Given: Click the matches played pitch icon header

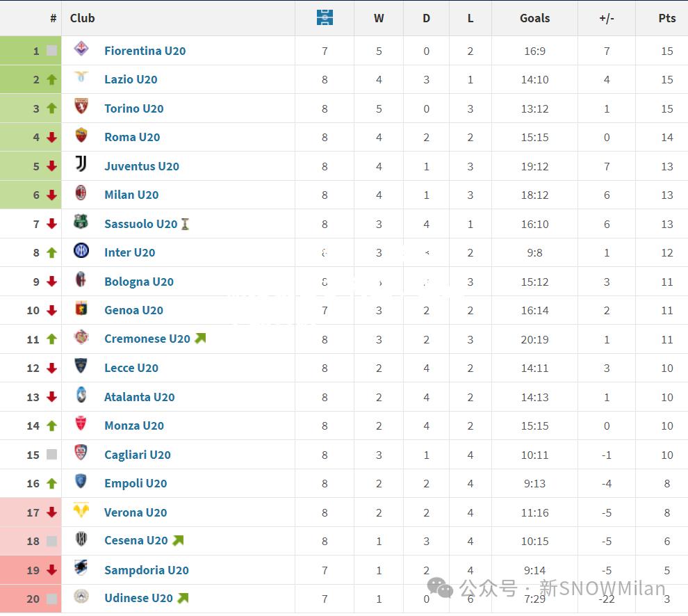Looking at the screenshot, I should (325, 17).
